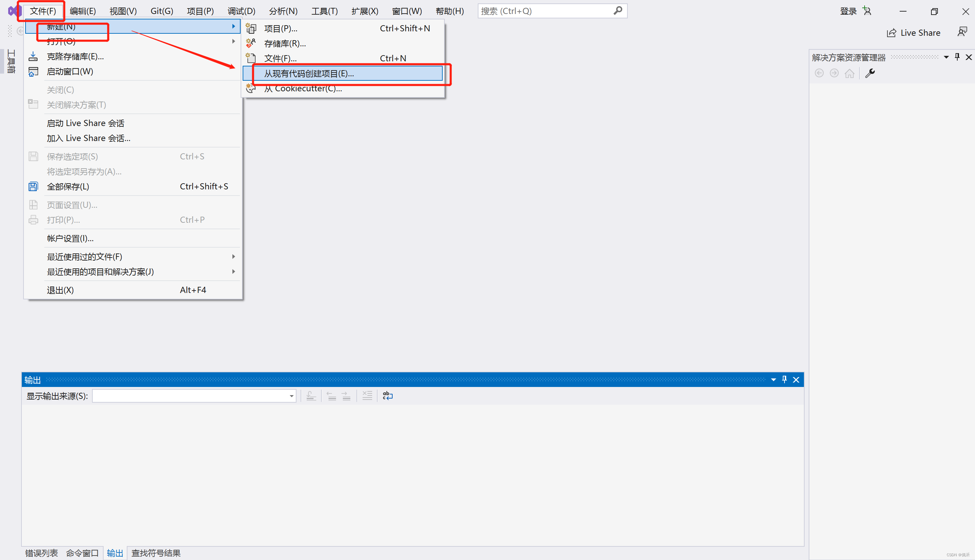Image resolution: width=975 pixels, height=560 pixels.
Task: Click the go to previous message icon
Action: pos(331,396)
